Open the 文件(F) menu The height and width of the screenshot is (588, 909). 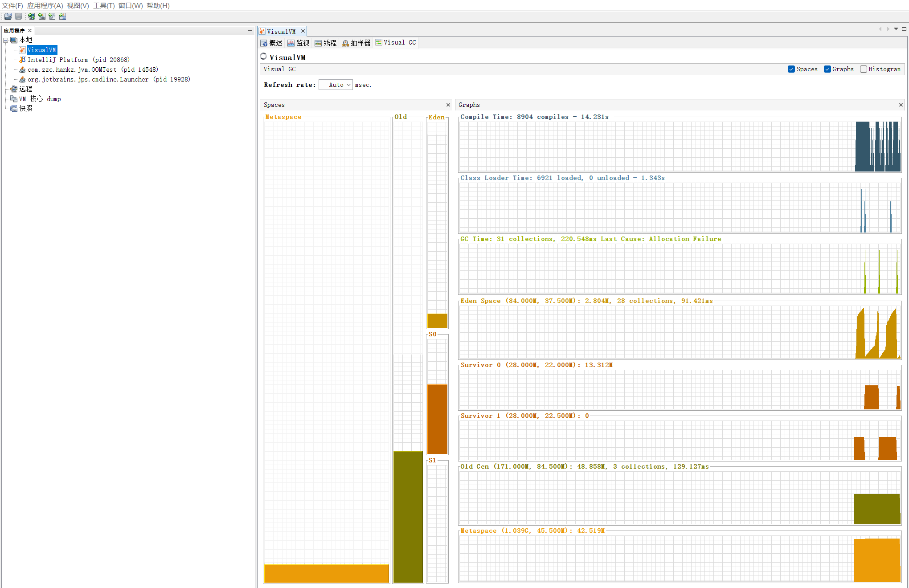[12, 6]
